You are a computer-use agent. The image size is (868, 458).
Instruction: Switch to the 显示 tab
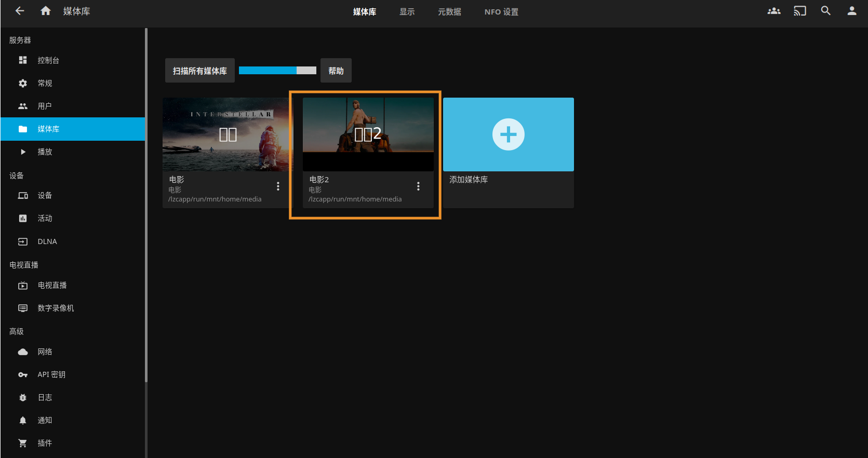click(407, 12)
